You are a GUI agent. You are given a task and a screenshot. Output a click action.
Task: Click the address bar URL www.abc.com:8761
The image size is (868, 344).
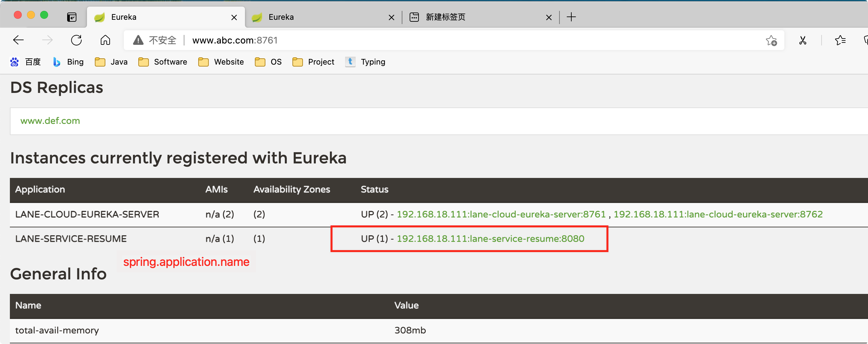coord(235,40)
